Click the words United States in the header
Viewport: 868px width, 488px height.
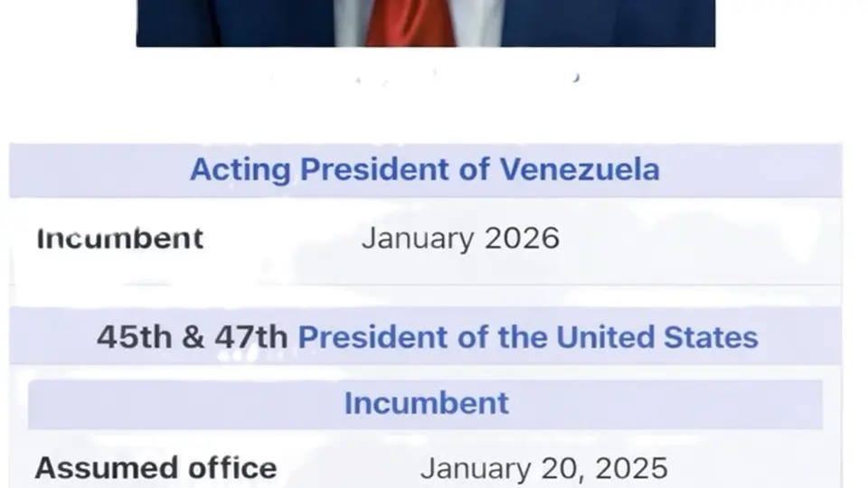(656, 337)
